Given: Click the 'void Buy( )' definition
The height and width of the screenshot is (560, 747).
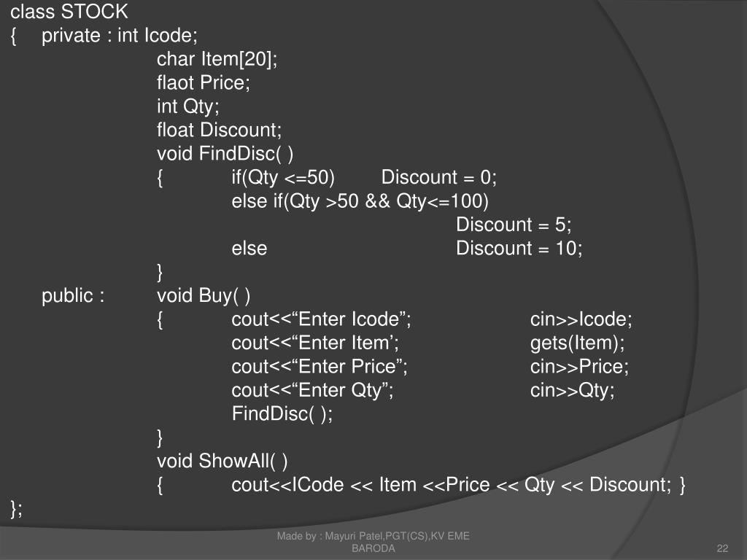Looking at the screenshot, I should click(x=204, y=296).
